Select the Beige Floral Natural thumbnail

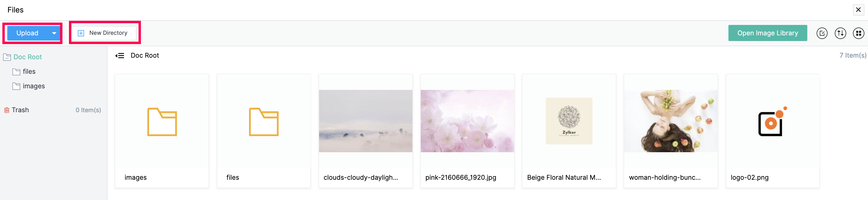569,121
